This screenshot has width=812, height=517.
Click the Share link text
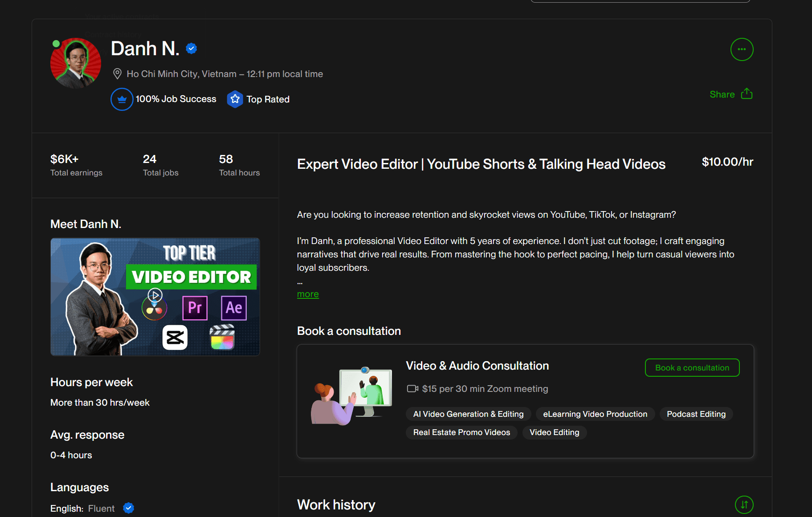[722, 94]
